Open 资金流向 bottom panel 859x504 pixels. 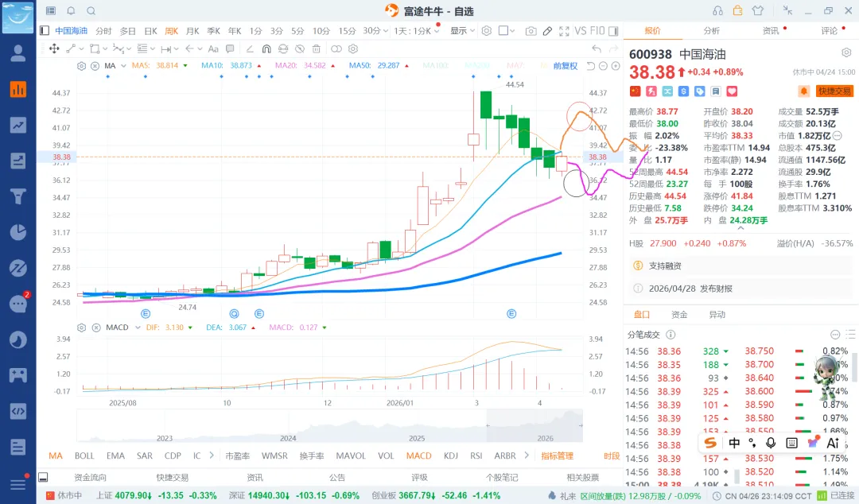(91, 477)
